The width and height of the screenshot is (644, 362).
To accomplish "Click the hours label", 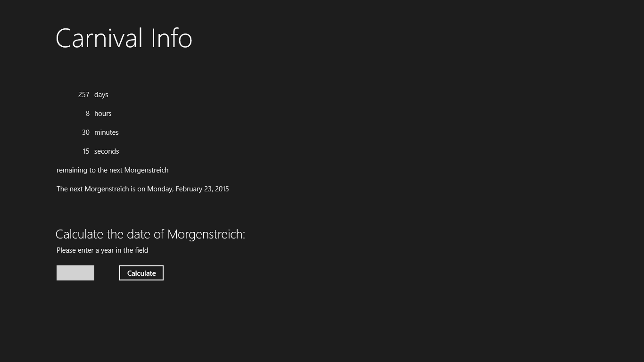I will coord(103,114).
